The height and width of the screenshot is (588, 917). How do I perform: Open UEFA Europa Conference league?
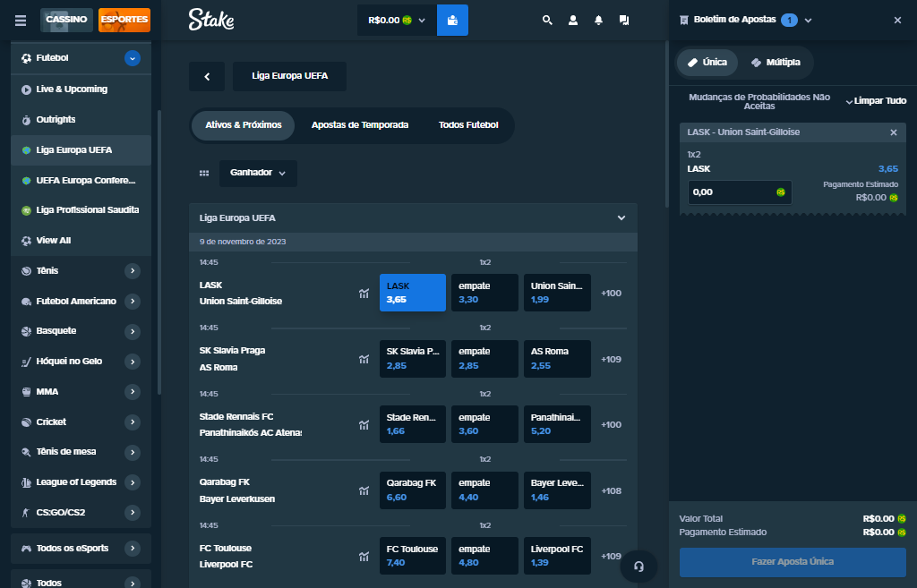(81, 181)
